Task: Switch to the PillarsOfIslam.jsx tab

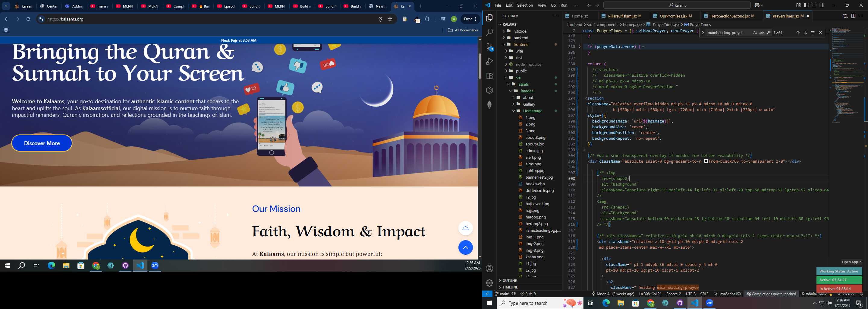Action: pyautogui.click(x=624, y=16)
